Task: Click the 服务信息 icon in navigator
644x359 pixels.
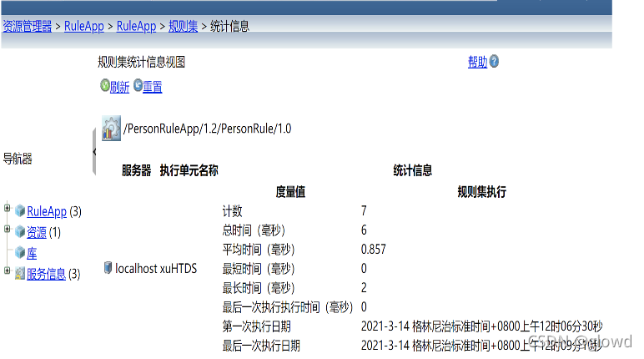Action: [x=20, y=274]
